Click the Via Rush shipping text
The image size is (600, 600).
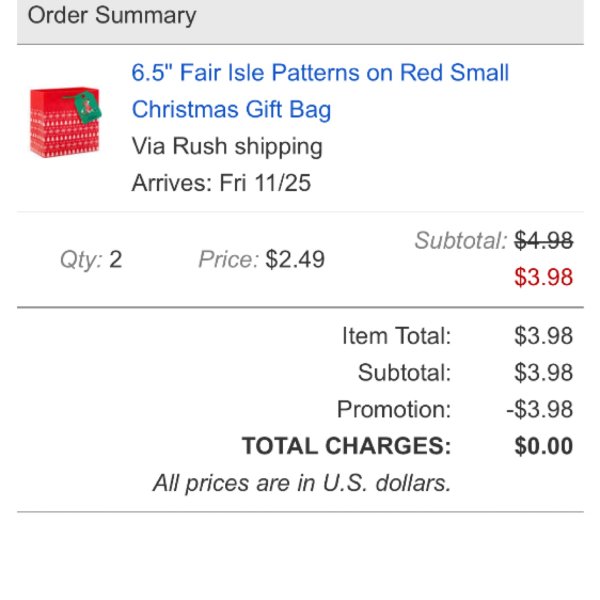[x=227, y=147]
